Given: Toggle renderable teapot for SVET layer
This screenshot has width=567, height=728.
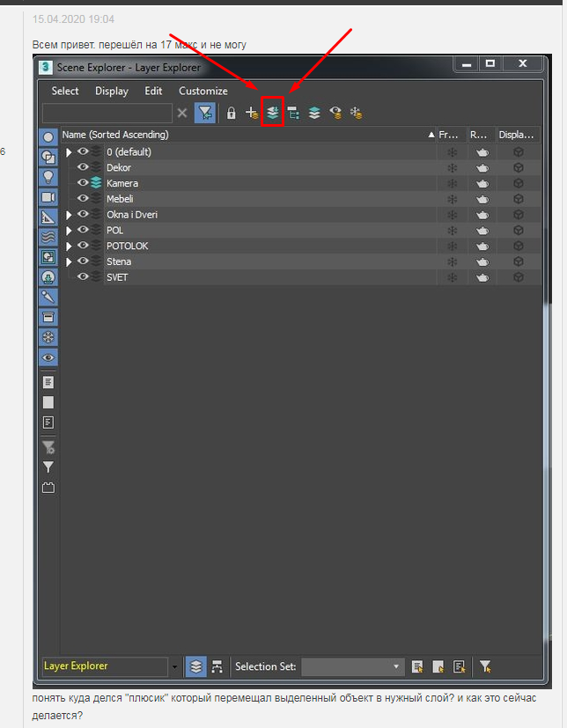Looking at the screenshot, I should [x=482, y=277].
